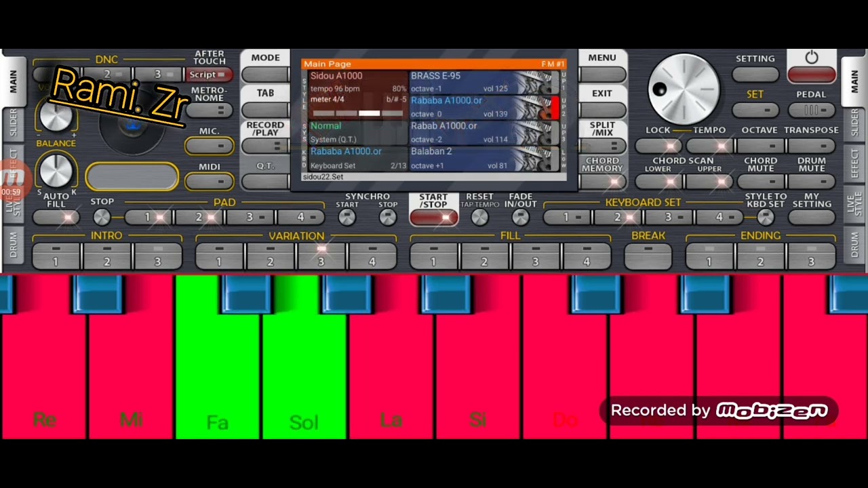Tap the RESET / TAP TEMPO round button
Viewport: 868px width, 488px height.
click(479, 217)
